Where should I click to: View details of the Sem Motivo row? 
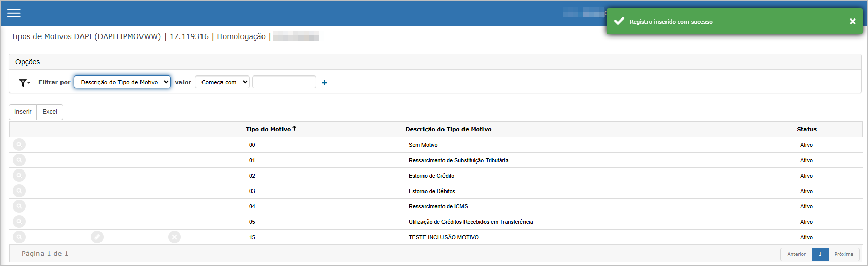click(19, 145)
